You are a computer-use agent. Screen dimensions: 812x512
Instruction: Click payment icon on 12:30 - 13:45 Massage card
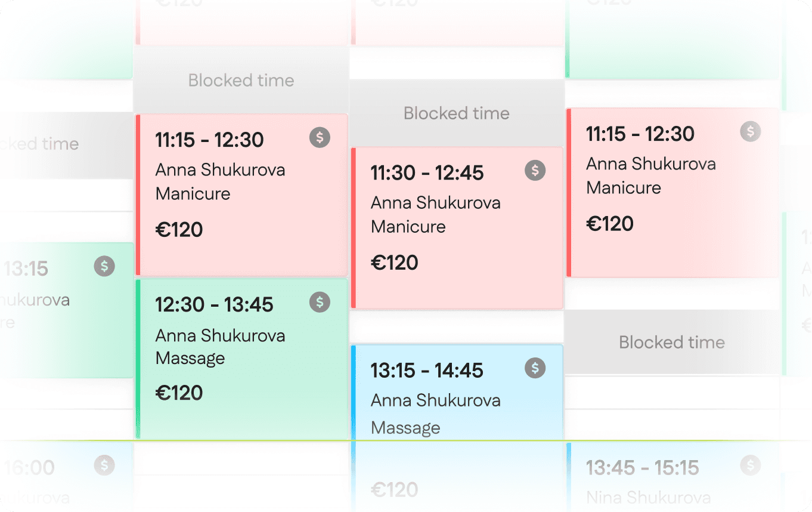pyautogui.click(x=320, y=303)
